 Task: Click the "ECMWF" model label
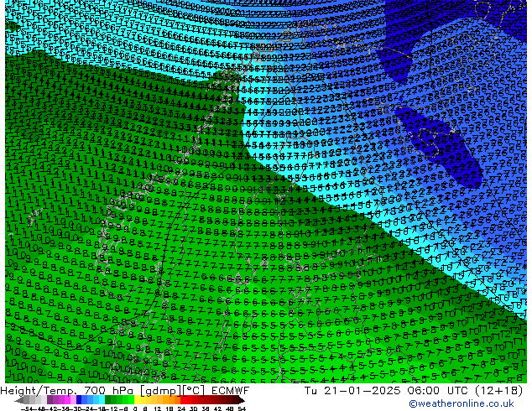pyautogui.click(x=231, y=391)
